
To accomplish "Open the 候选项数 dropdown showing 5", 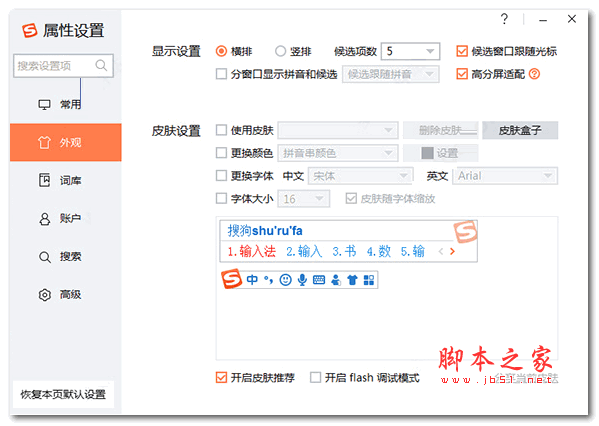I will (410, 51).
